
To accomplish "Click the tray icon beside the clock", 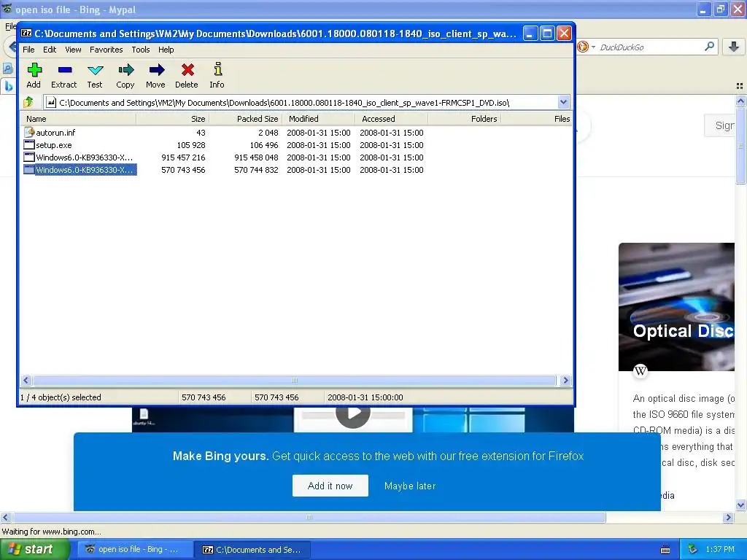I will click(692, 550).
